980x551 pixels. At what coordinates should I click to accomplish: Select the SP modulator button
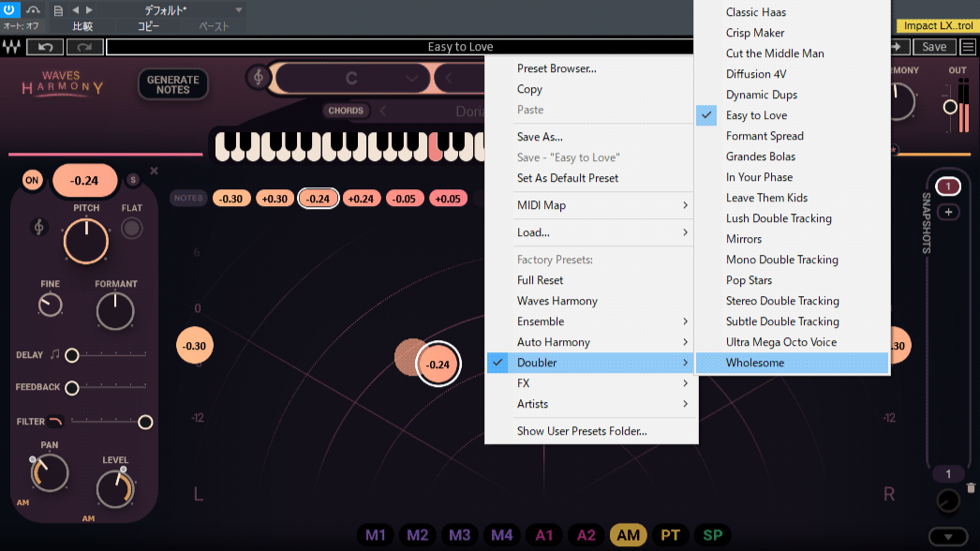(x=712, y=535)
